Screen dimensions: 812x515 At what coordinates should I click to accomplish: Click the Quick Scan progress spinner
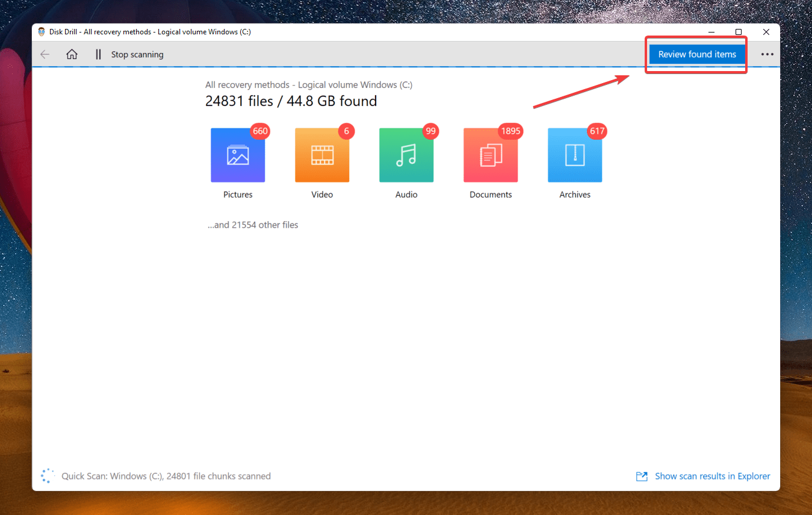pyautogui.click(x=48, y=476)
